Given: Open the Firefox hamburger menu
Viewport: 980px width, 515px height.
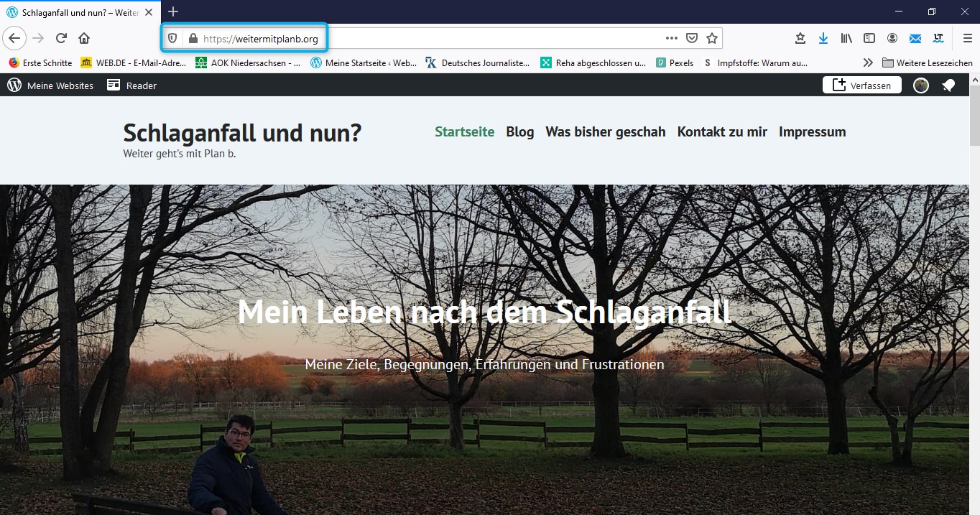Looking at the screenshot, I should click(967, 38).
